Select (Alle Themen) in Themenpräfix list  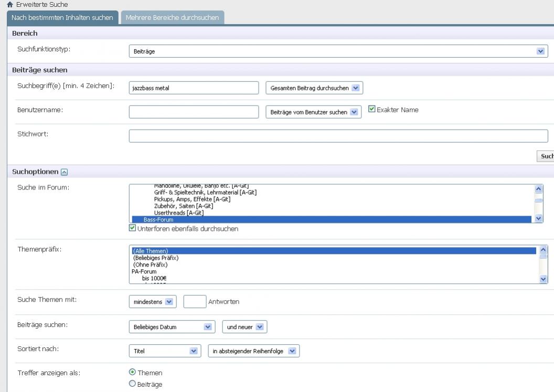point(334,251)
